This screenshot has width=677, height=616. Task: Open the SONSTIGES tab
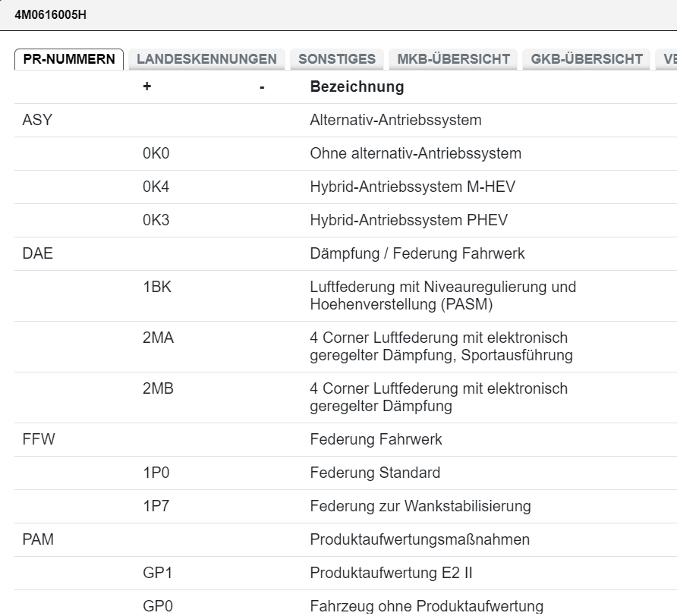coord(337,59)
